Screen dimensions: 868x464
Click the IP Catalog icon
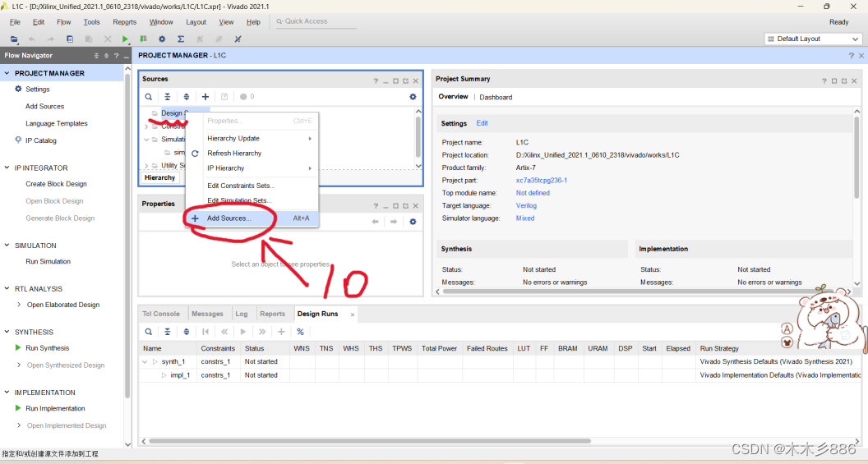point(18,140)
